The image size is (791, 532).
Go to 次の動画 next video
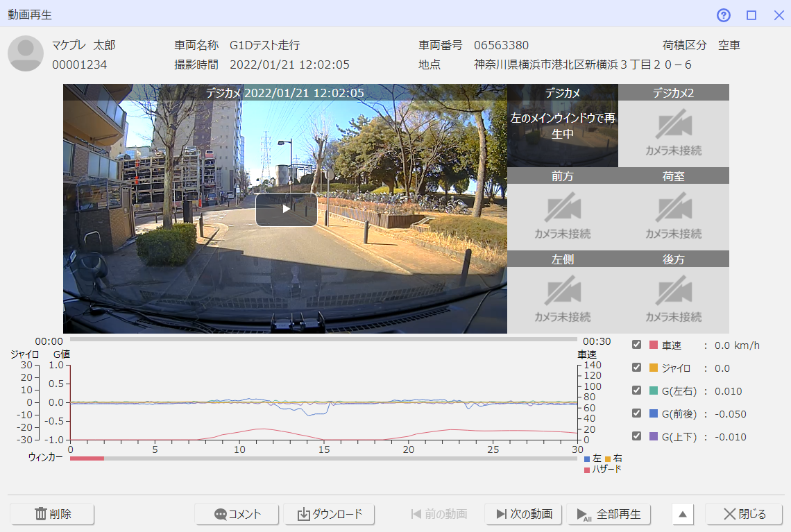pyautogui.click(x=525, y=514)
